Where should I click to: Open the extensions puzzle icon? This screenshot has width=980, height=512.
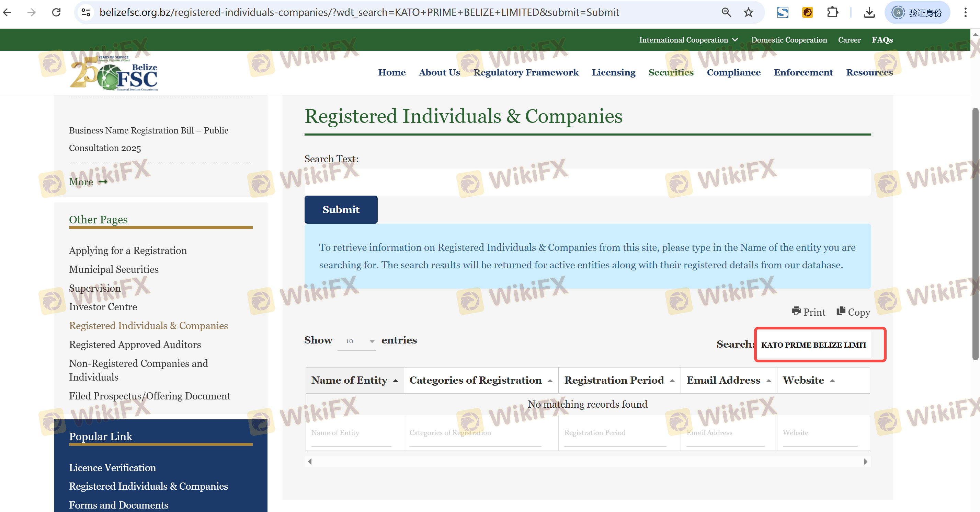[x=832, y=13]
